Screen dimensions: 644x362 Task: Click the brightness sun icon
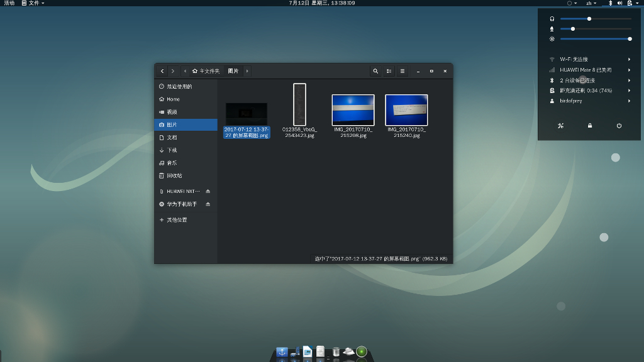(x=552, y=39)
